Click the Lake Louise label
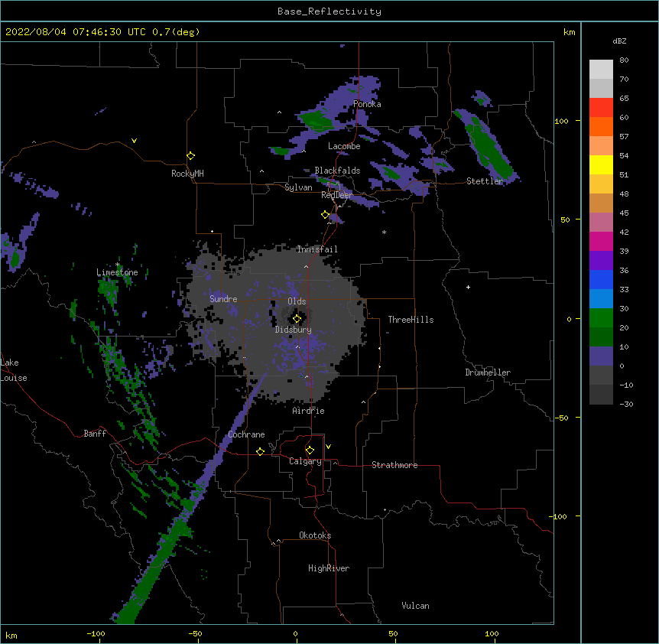Screen dimensions: 659x644 pyautogui.click(x=12, y=370)
